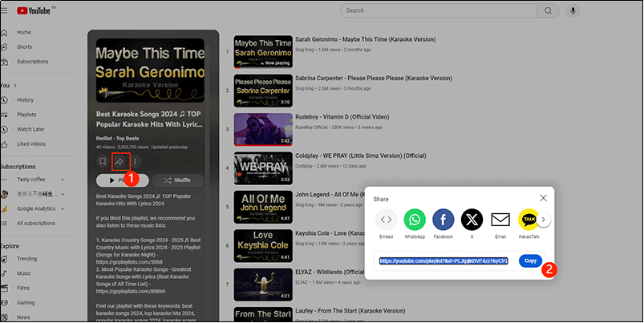
Task: Open News in Explore section
Action: click(23, 317)
